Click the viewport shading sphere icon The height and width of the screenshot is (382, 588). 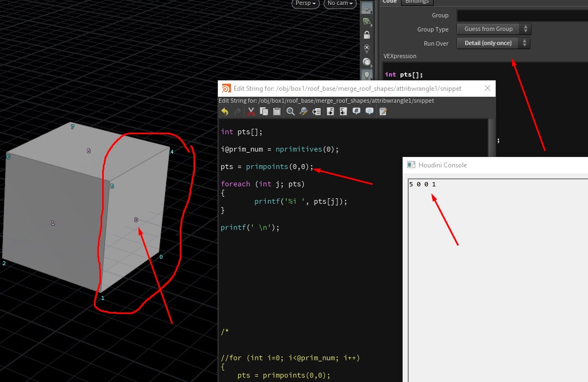(367, 62)
